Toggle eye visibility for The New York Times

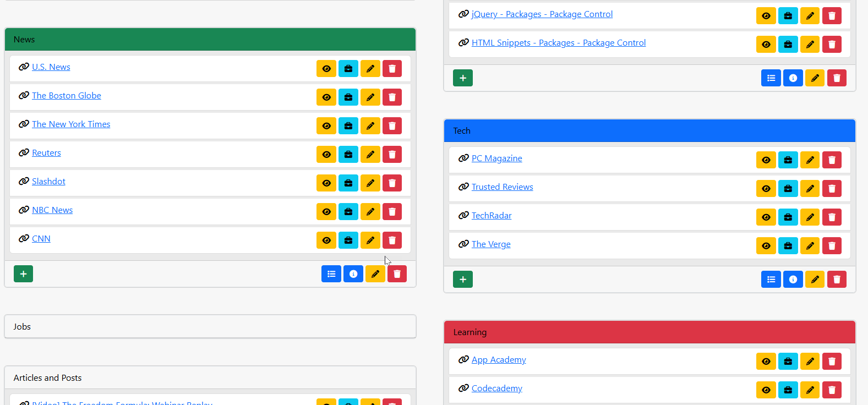(326, 126)
